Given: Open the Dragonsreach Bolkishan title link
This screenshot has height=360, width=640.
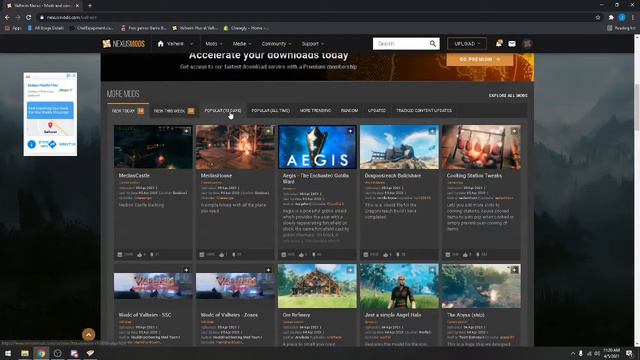Looking at the screenshot, I should (x=393, y=176).
